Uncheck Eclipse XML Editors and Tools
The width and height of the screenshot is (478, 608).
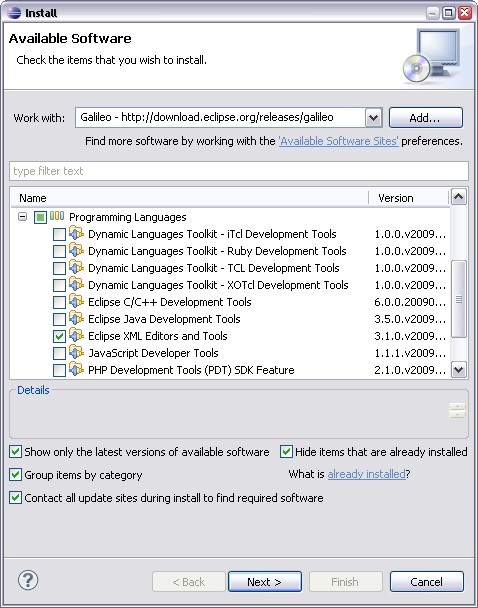[x=59, y=336]
